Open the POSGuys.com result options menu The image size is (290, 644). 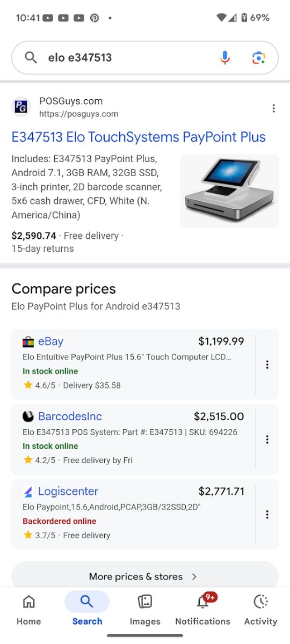coord(273,108)
